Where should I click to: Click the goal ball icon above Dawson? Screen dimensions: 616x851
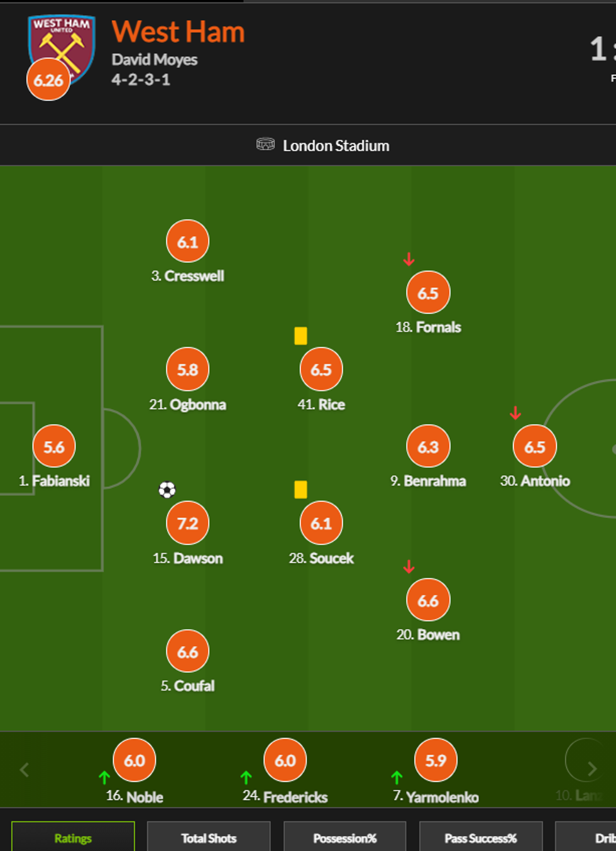point(167,490)
